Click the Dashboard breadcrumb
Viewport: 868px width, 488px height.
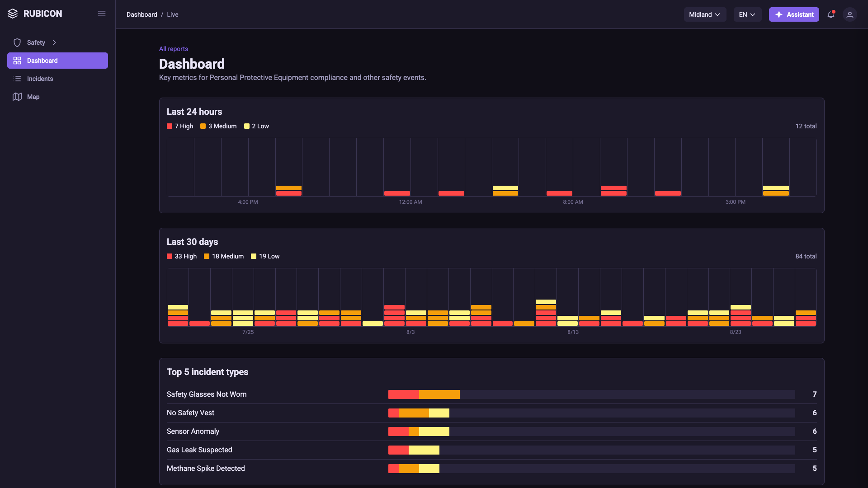pos(142,14)
